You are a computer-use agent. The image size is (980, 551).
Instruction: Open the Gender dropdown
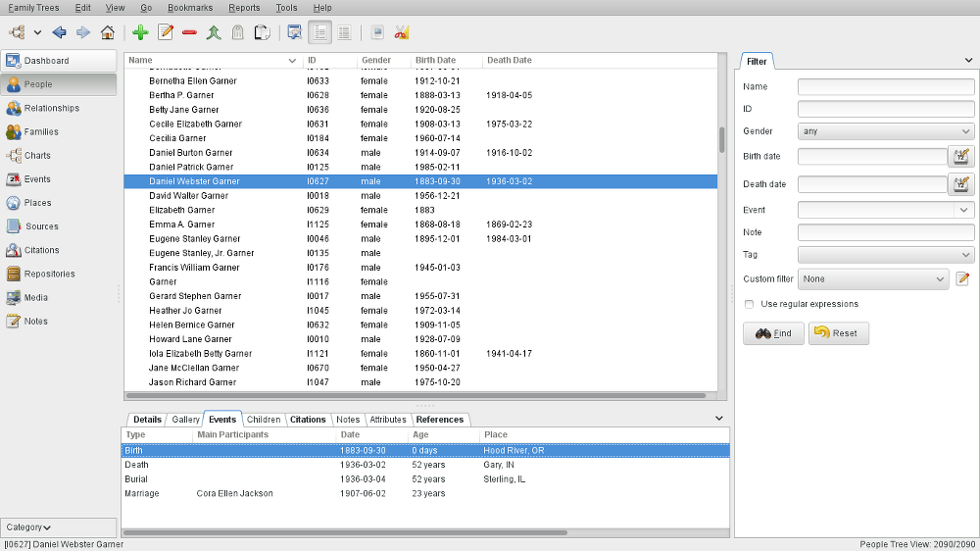click(x=885, y=131)
